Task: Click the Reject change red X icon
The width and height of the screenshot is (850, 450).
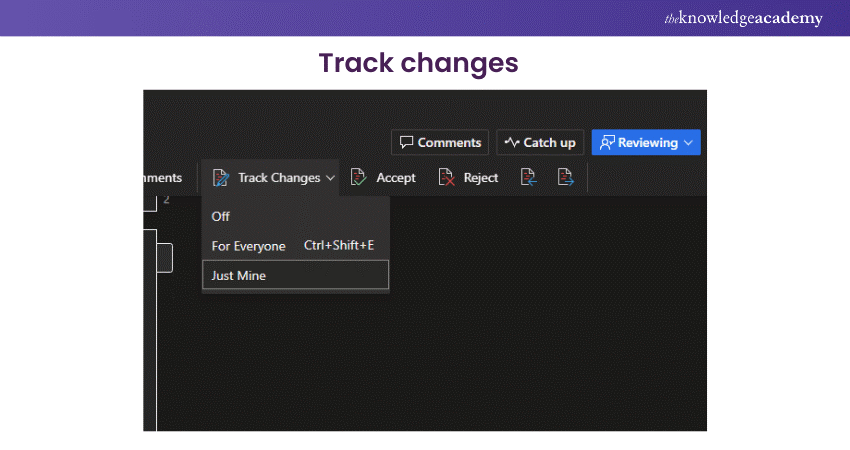Action: 447,178
